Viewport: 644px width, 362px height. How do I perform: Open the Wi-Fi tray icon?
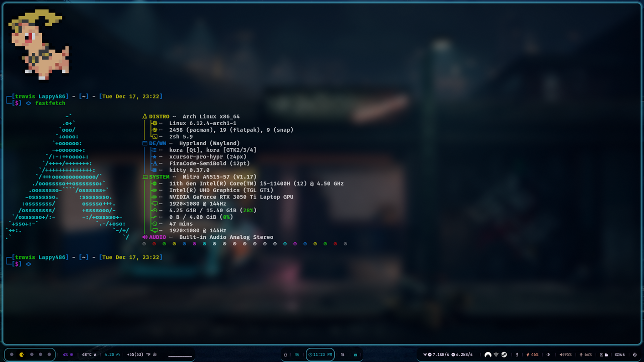tap(496, 354)
